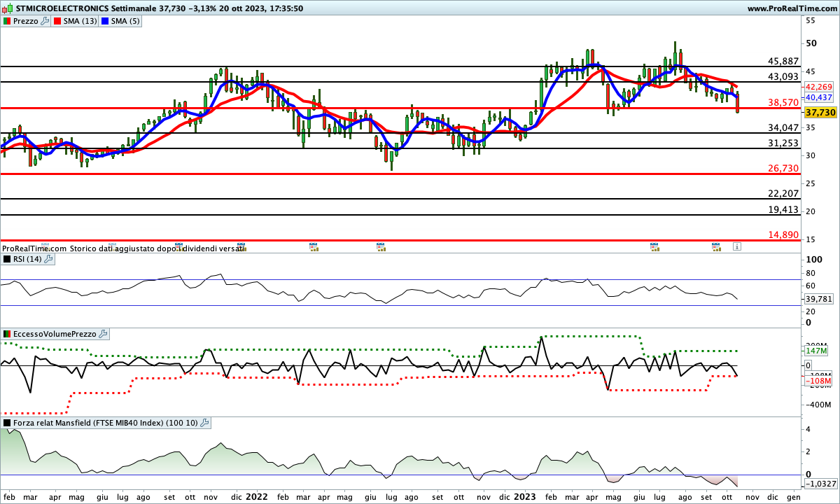Click the level label 22,207
840x504 pixels.
[x=783, y=194]
